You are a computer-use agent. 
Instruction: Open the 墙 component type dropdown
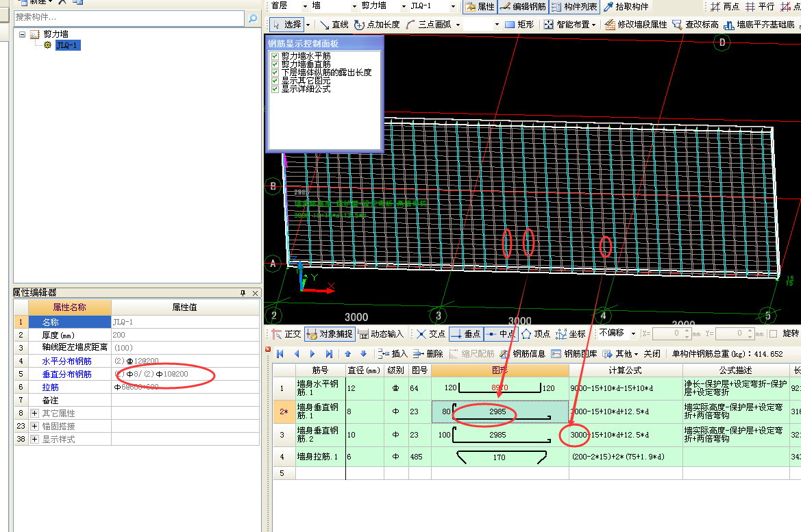[354, 7]
